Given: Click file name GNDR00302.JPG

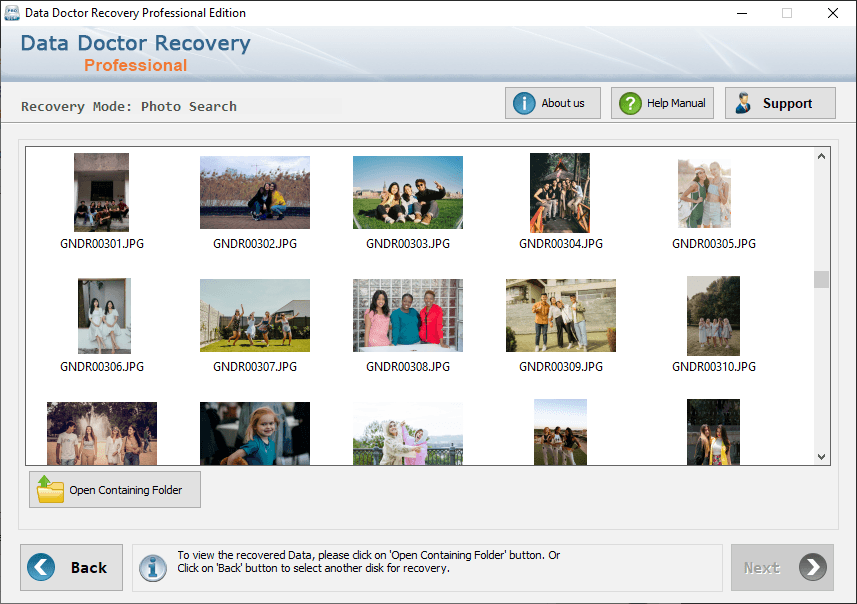Looking at the screenshot, I should (255, 244).
